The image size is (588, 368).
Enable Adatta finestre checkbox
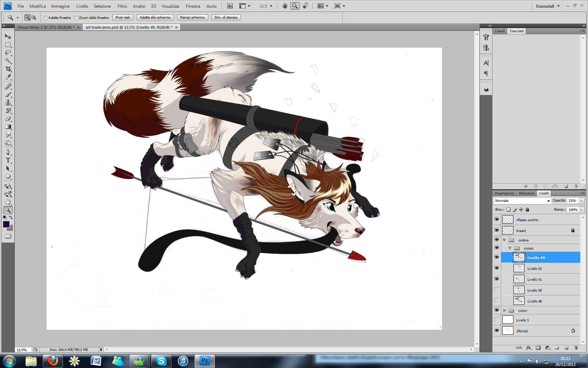click(x=45, y=18)
